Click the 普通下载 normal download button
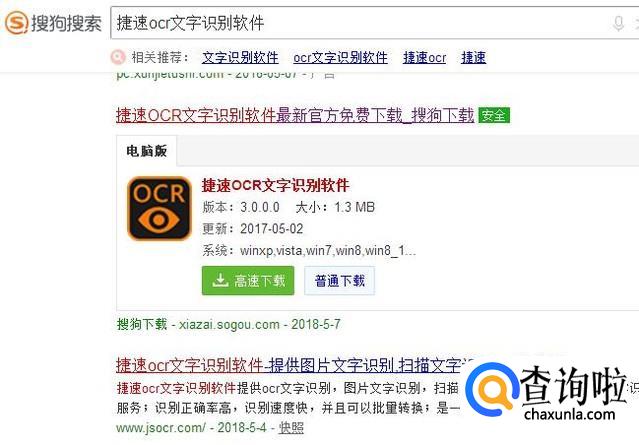The image size is (639, 445). pyautogui.click(x=339, y=280)
